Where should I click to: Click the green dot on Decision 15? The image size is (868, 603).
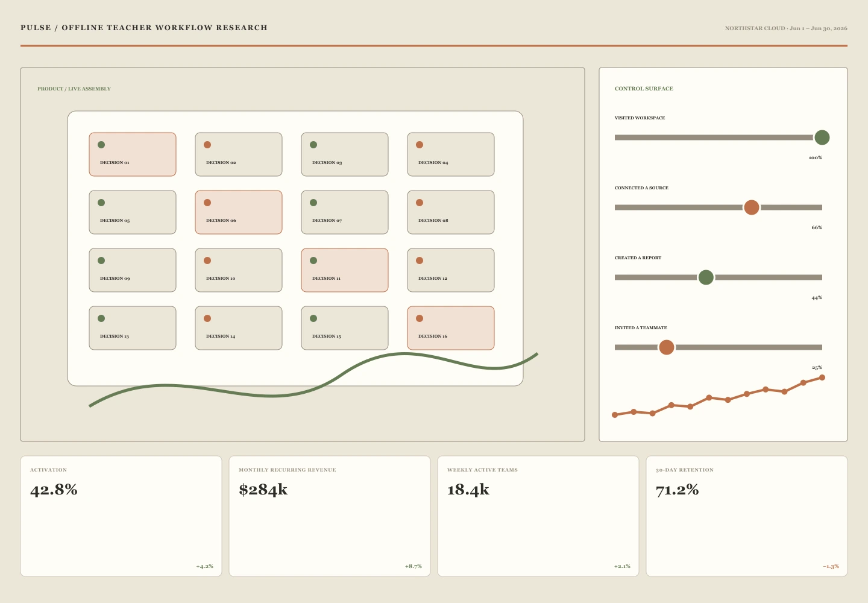[313, 318]
